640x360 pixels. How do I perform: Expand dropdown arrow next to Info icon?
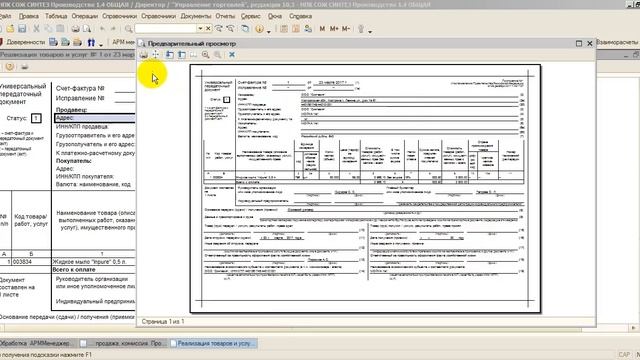(x=269, y=31)
